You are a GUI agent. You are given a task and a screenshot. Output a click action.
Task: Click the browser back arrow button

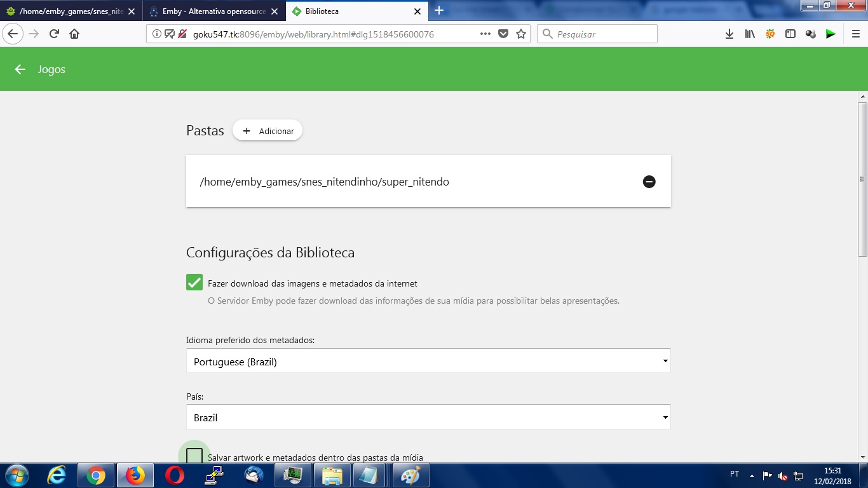(x=13, y=34)
